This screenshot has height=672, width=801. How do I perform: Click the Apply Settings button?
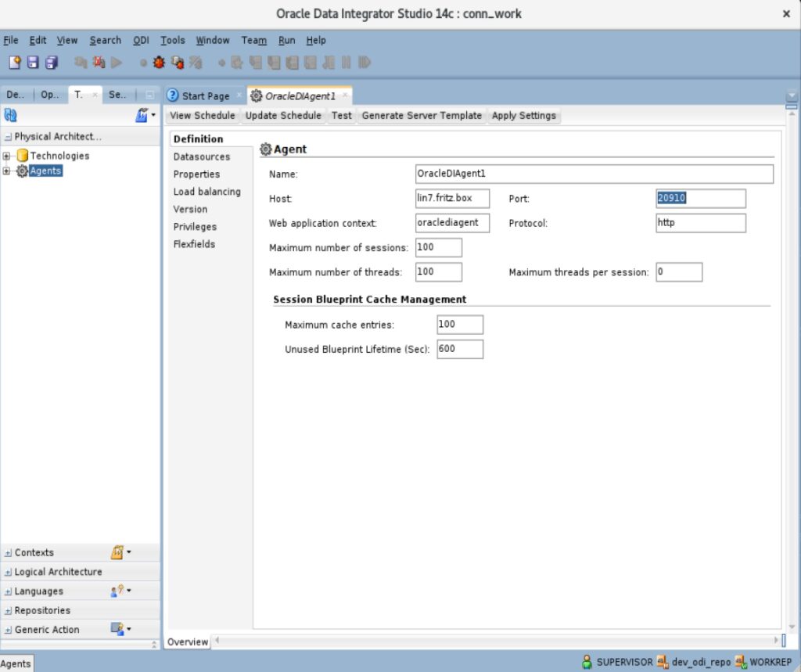(523, 116)
